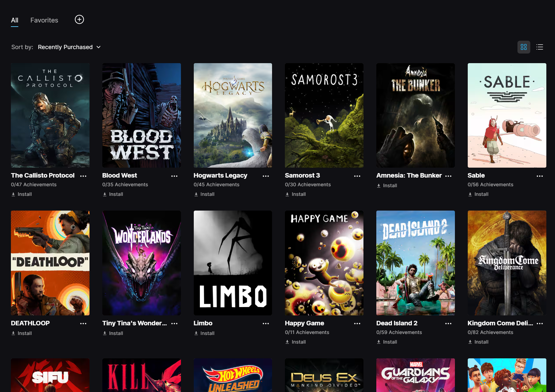Open more options for Blood West

pos(174,176)
